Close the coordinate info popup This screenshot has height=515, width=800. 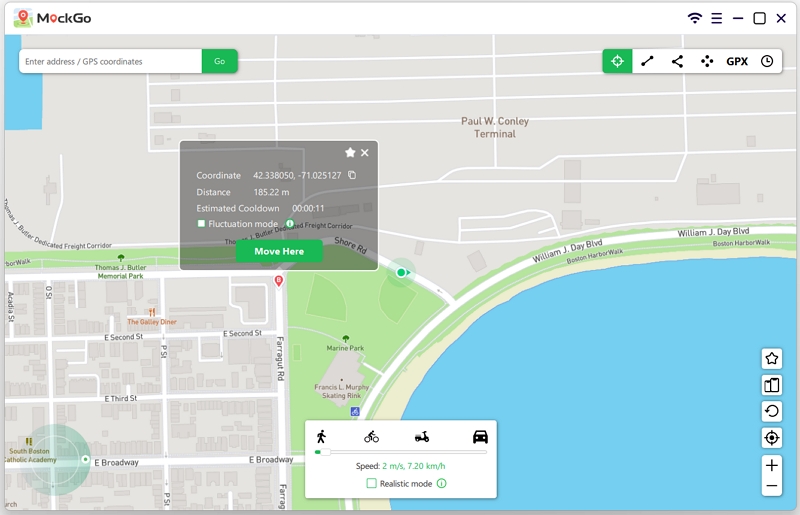(365, 153)
